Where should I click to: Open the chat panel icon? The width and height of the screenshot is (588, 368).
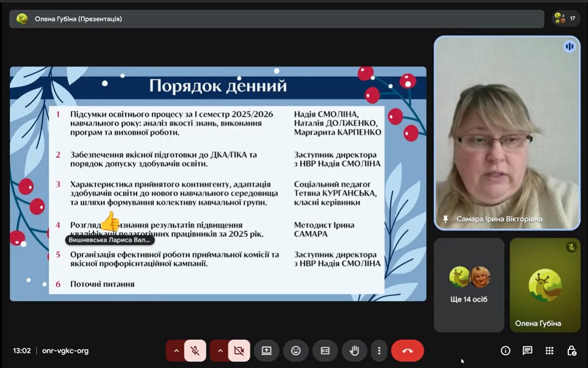(527, 351)
